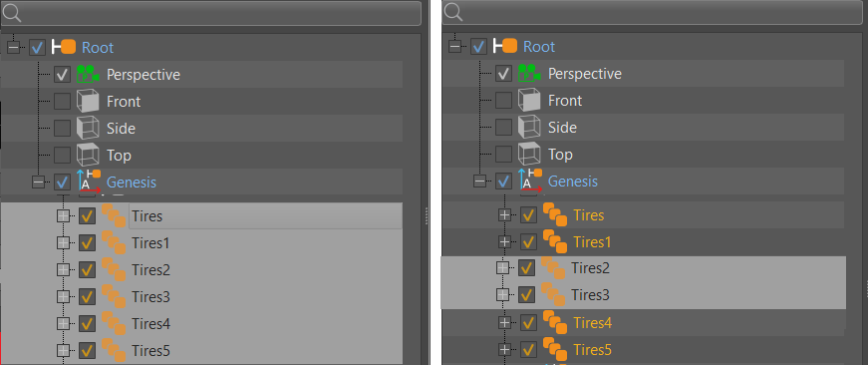The height and width of the screenshot is (365, 868).
Task: Click the Top view cube icon in left panel
Action: 88,156
